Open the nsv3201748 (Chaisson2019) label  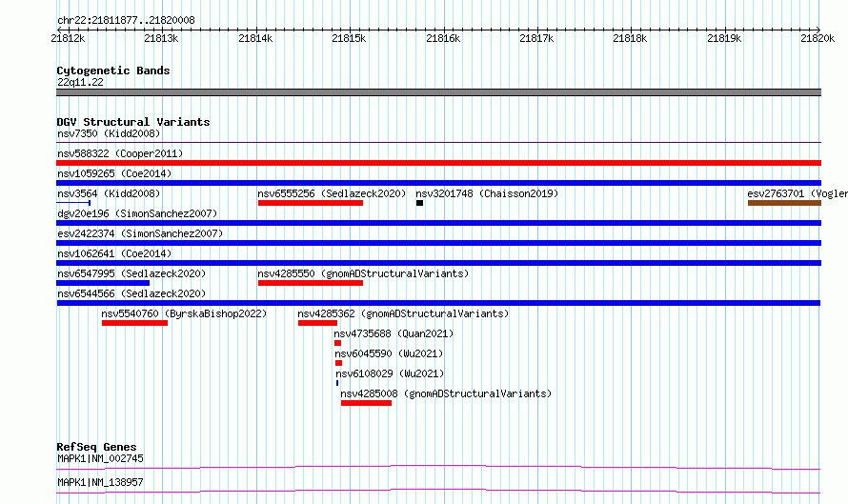click(487, 193)
